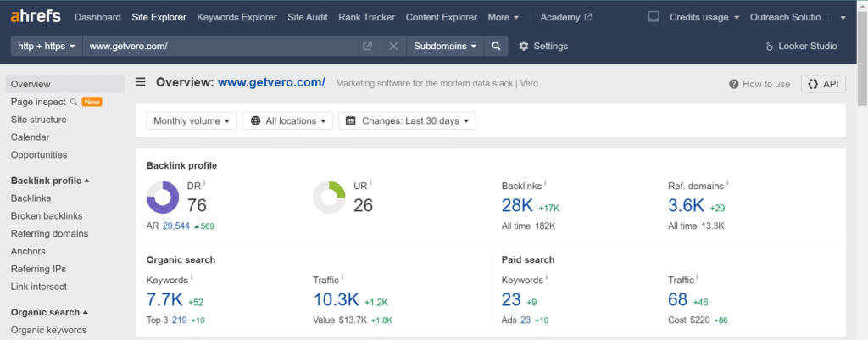Toggle the sidebar hamburger menu
This screenshot has width=868, height=340.
point(141,82)
